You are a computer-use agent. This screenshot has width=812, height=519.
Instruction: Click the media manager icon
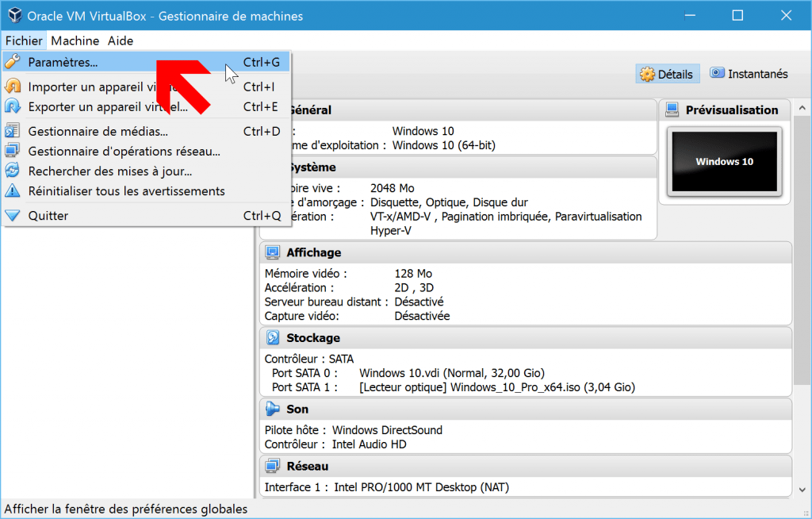click(13, 131)
